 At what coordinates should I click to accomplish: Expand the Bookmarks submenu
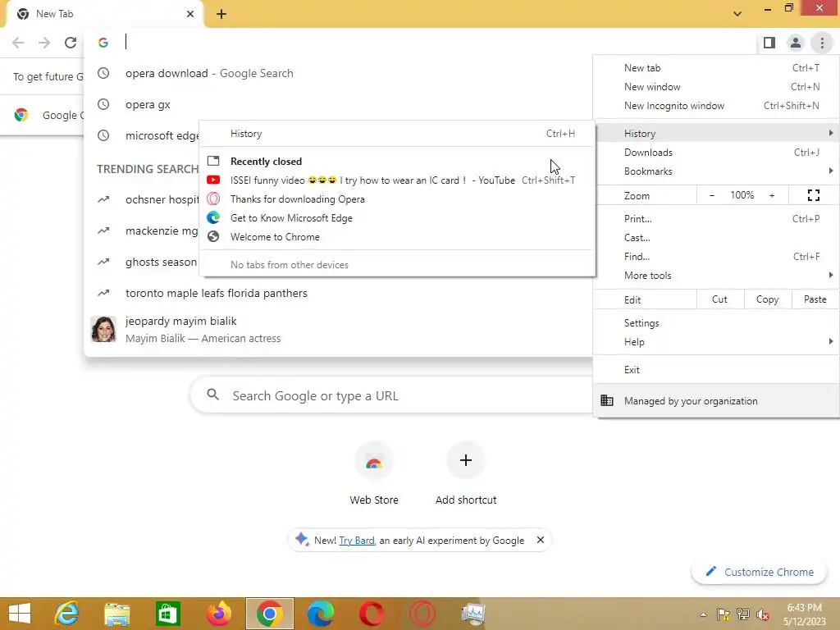point(716,171)
